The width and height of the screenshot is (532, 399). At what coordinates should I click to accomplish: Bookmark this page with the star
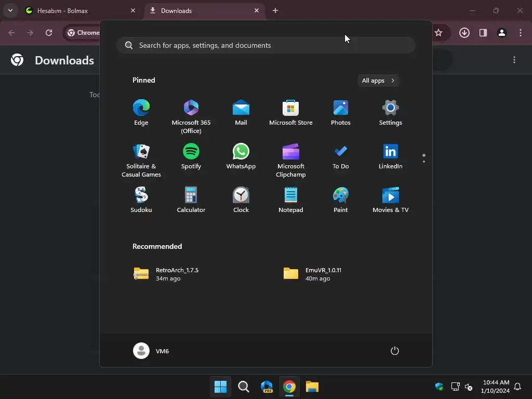(x=438, y=33)
